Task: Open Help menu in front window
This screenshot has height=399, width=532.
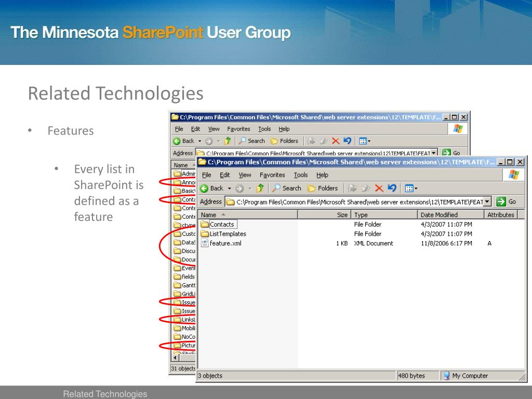Action: pos(322,175)
